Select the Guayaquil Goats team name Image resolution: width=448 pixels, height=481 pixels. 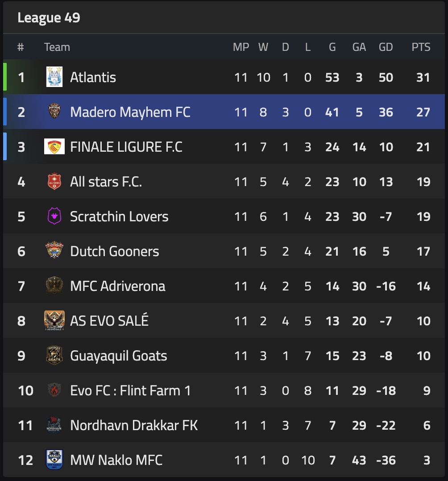[118, 356]
